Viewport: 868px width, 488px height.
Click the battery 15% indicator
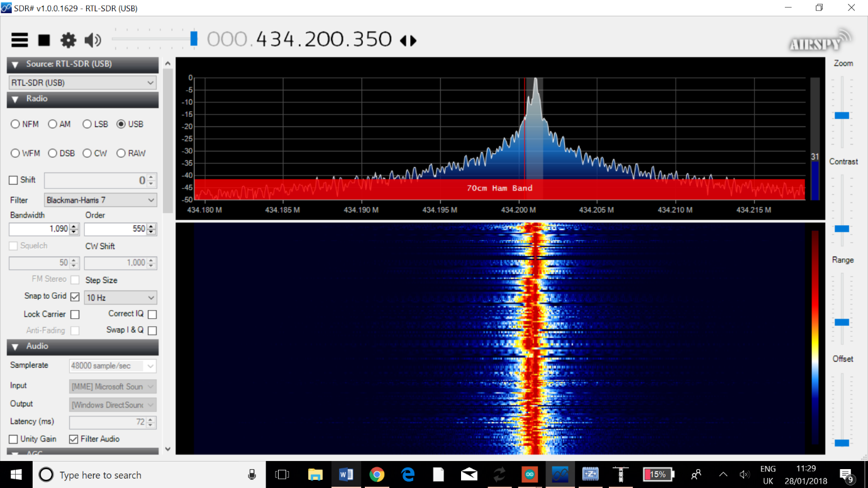coord(659,475)
